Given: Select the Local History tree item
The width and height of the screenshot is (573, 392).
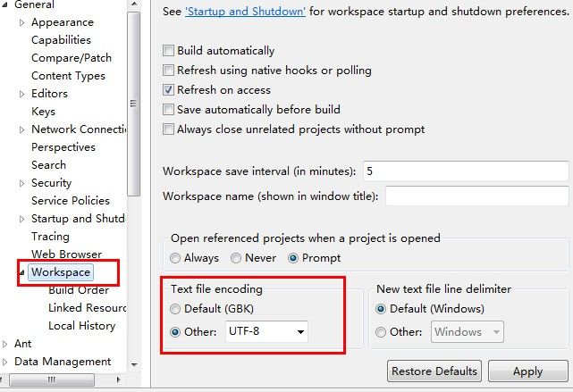Looking at the screenshot, I should pyautogui.click(x=82, y=326).
